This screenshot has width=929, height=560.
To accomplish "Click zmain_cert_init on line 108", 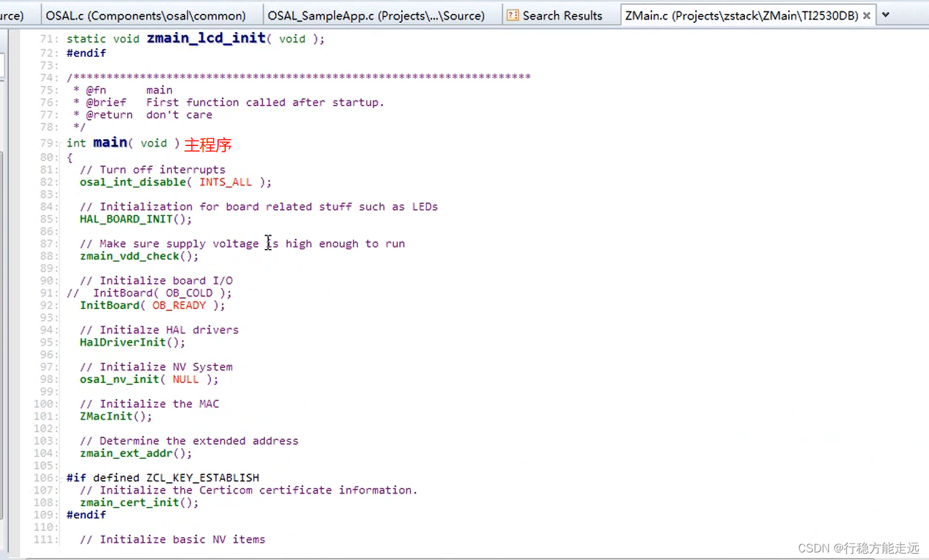I will [x=130, y=502].
